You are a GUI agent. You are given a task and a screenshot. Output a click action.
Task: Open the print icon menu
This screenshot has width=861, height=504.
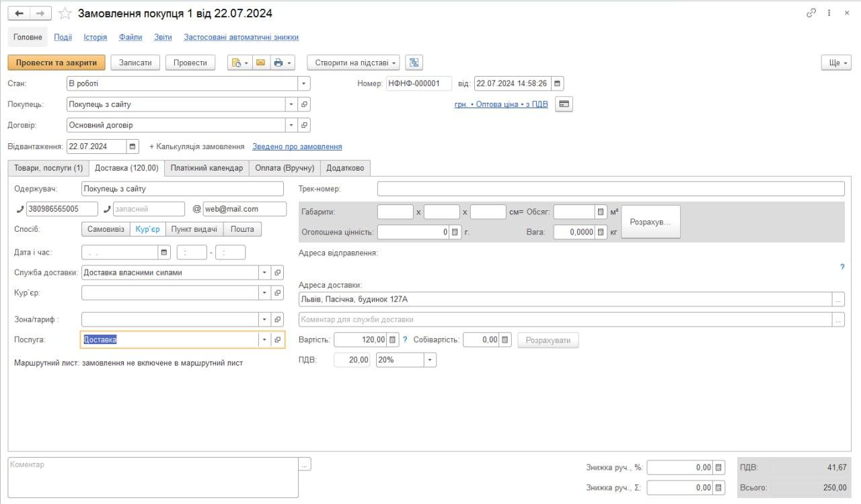click(x=283, y=62)
